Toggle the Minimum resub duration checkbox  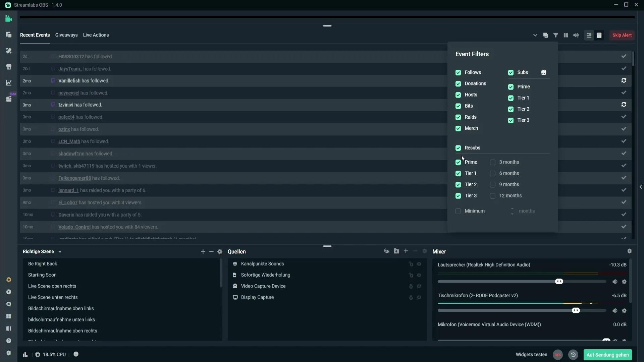(x=458, y=211)
